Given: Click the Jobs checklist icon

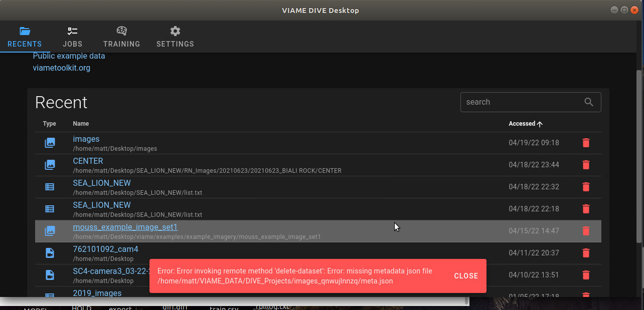Looking at the screenshot, I should coord(73,31).
